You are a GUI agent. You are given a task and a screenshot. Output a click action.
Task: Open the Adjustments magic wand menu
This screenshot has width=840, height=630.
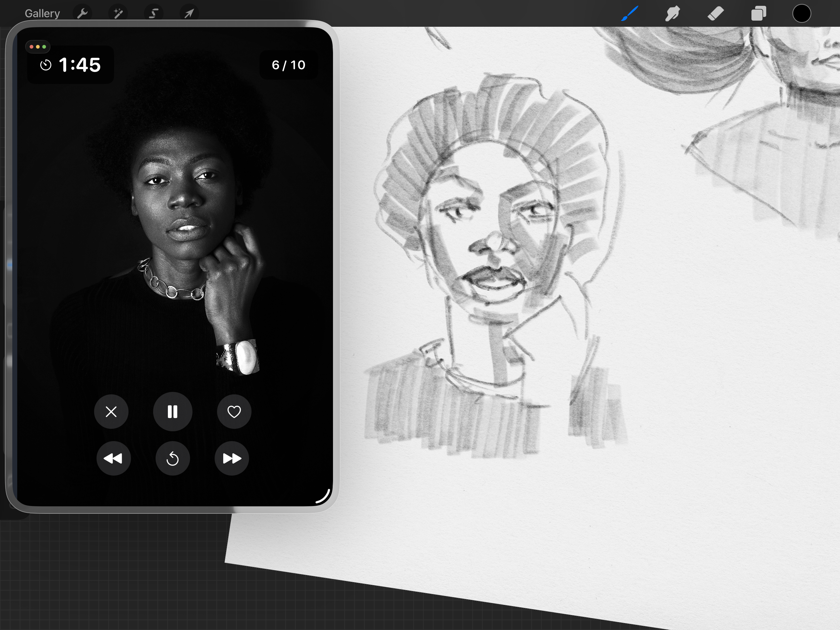point(118,13)
